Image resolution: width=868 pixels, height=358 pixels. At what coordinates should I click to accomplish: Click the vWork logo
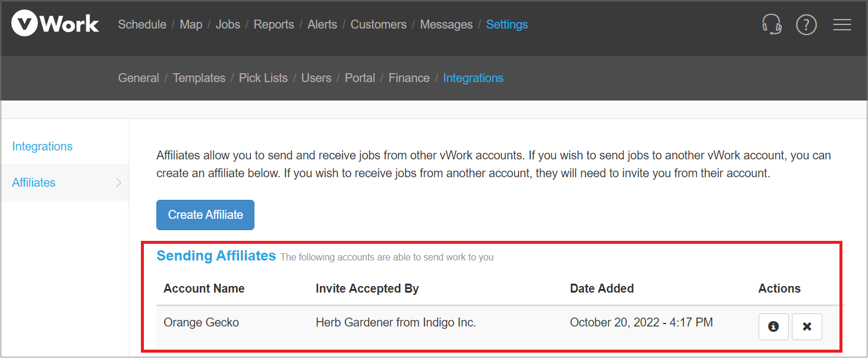[55, 24]
